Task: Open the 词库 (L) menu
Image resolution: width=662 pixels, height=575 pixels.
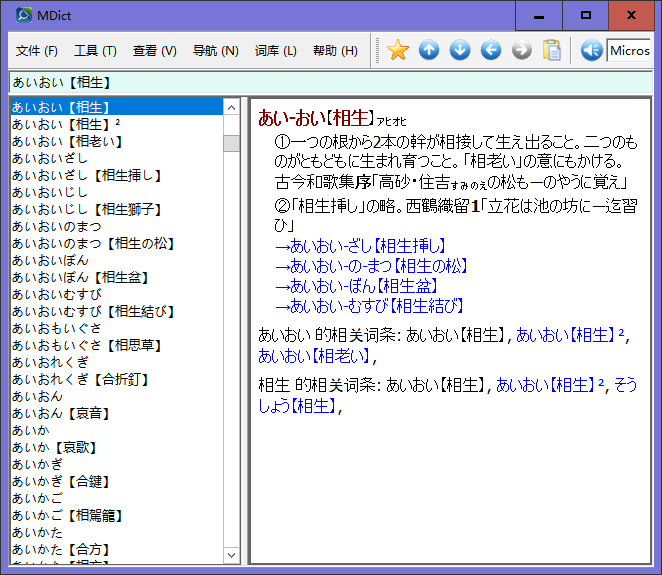Action: click(x=275, y=51)
